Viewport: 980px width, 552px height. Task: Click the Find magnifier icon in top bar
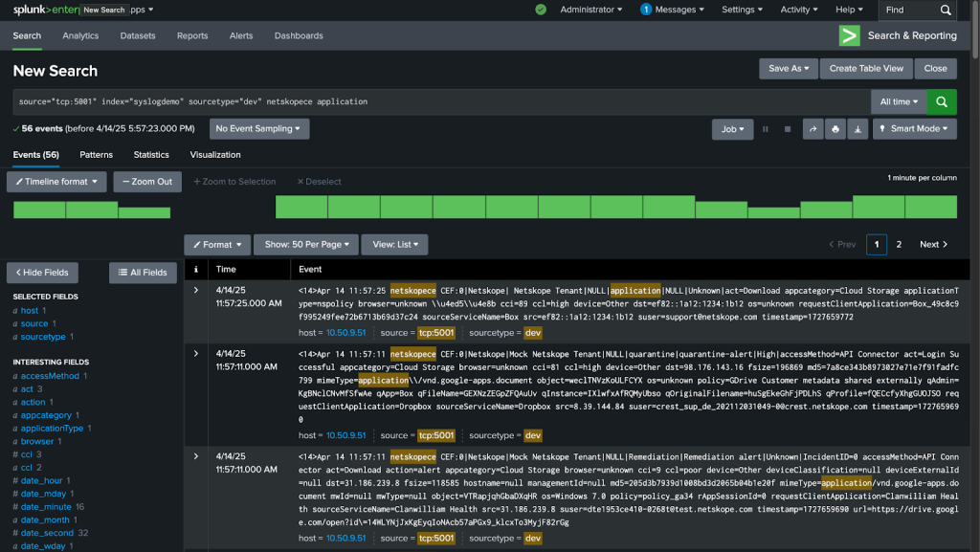point(946,10)
